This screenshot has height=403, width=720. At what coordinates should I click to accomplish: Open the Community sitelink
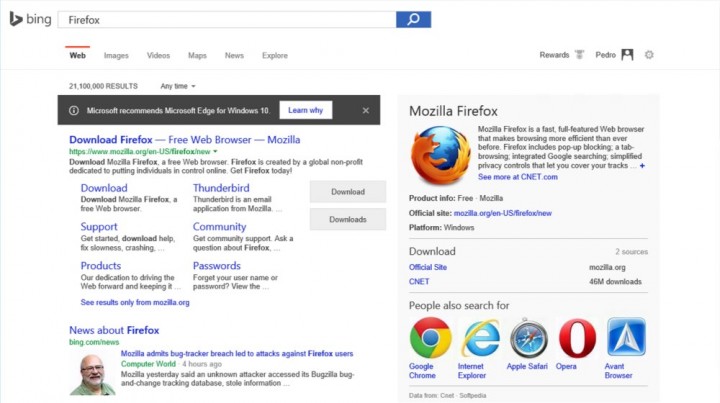coord(219,227)
